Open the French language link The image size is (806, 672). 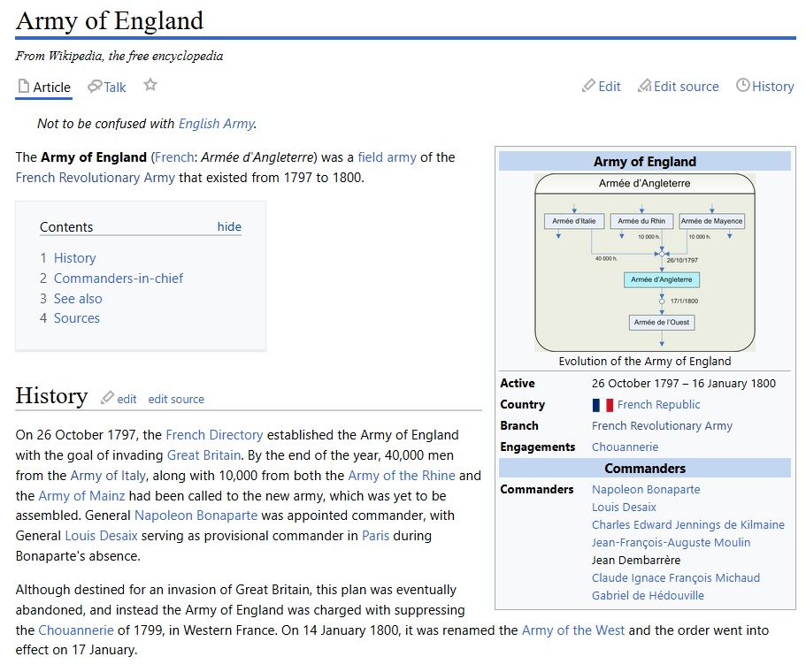(x=173, y=157)
